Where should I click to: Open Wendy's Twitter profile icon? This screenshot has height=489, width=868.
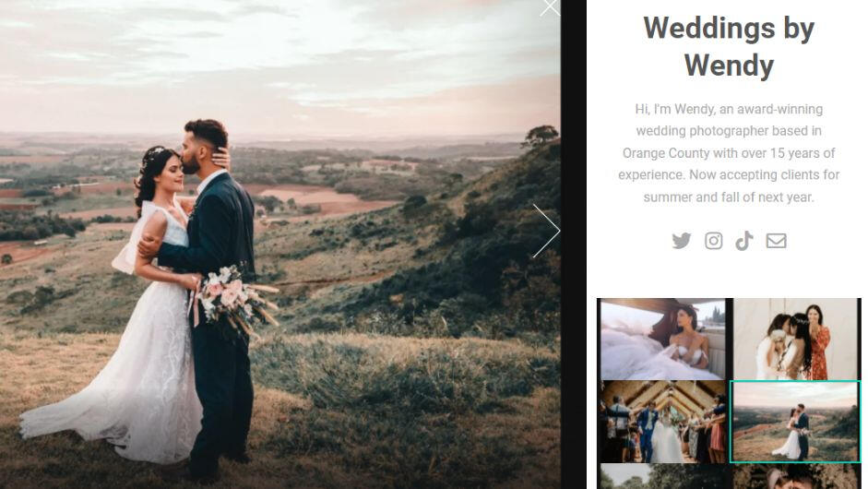pos(682,241)
